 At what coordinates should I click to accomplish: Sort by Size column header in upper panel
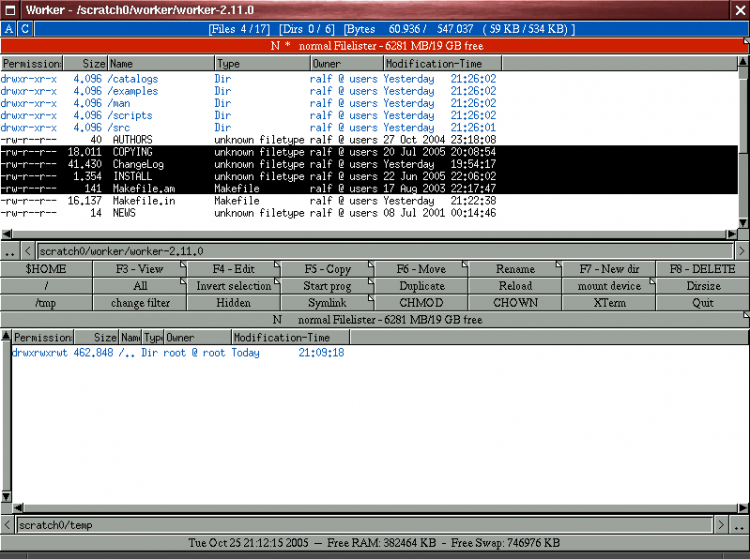[x=85, y=64]
